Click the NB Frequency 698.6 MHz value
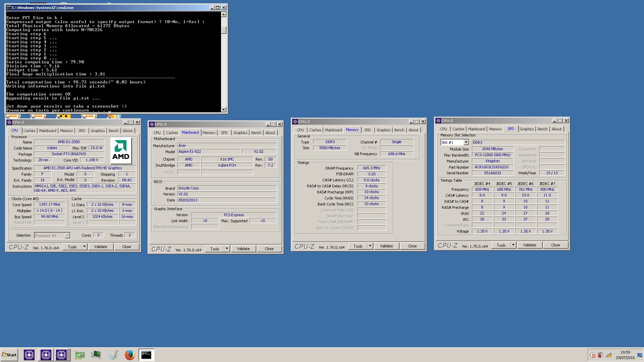The width and height of the screenshot is (644, 362). [397, 154]
